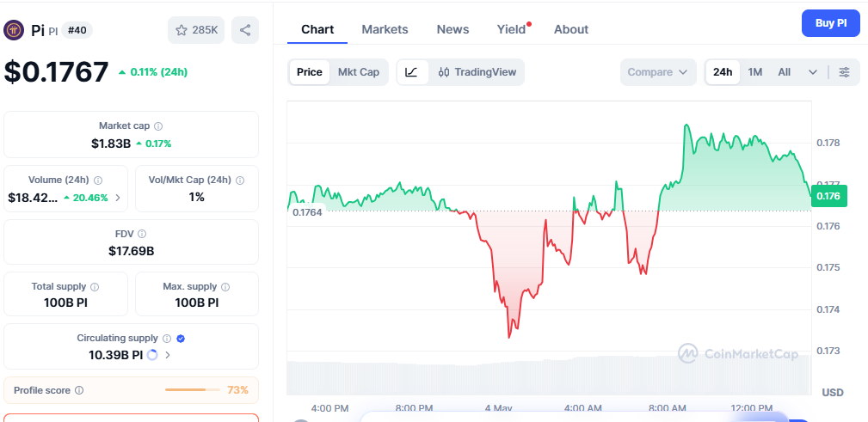Open the Compare dropdown
This screenshot has width=868, height=422.
coord(657,72)
